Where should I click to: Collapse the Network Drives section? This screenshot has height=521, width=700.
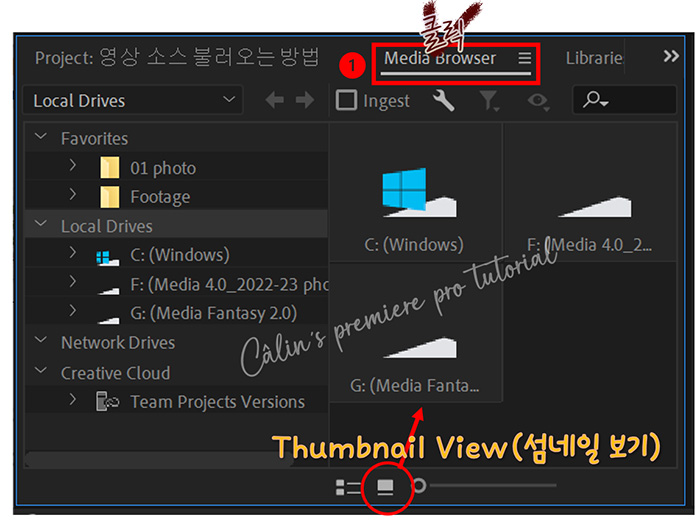point(41,340)
